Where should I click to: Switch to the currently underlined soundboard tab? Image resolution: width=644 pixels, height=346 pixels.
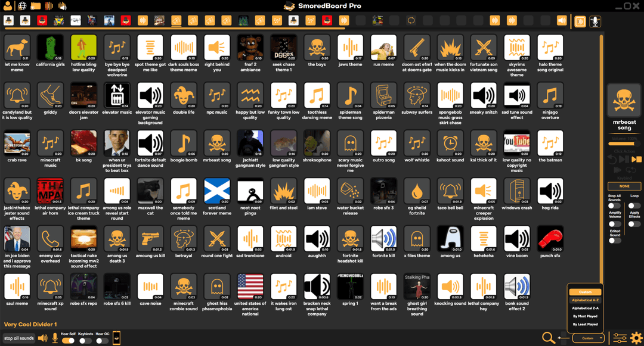tap(176, 20)
